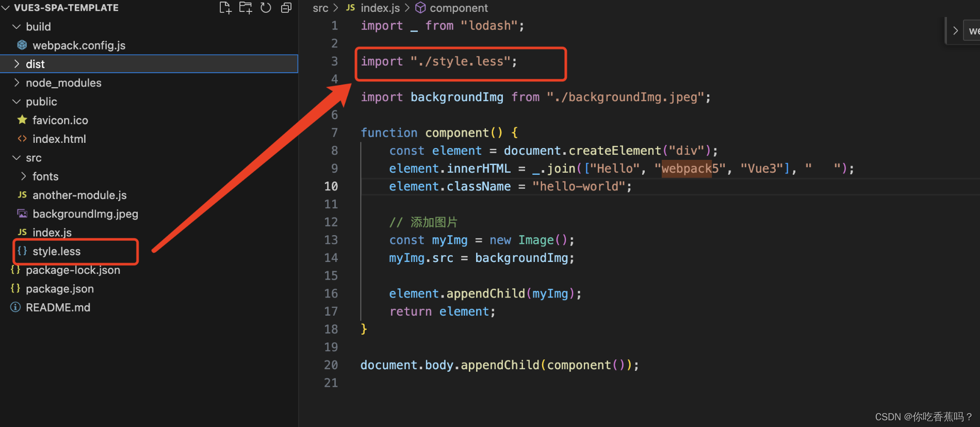Click the webpack.config.js file icon
980x427 pixels.
(22, 45)
